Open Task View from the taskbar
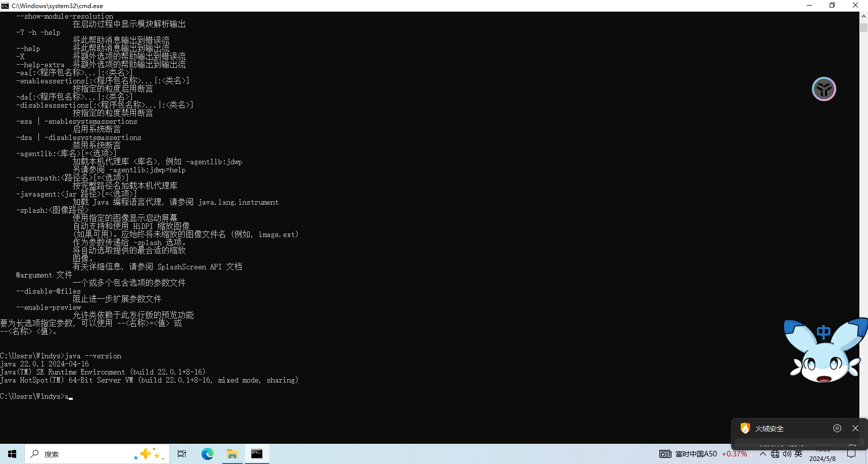 coord(182,454)
